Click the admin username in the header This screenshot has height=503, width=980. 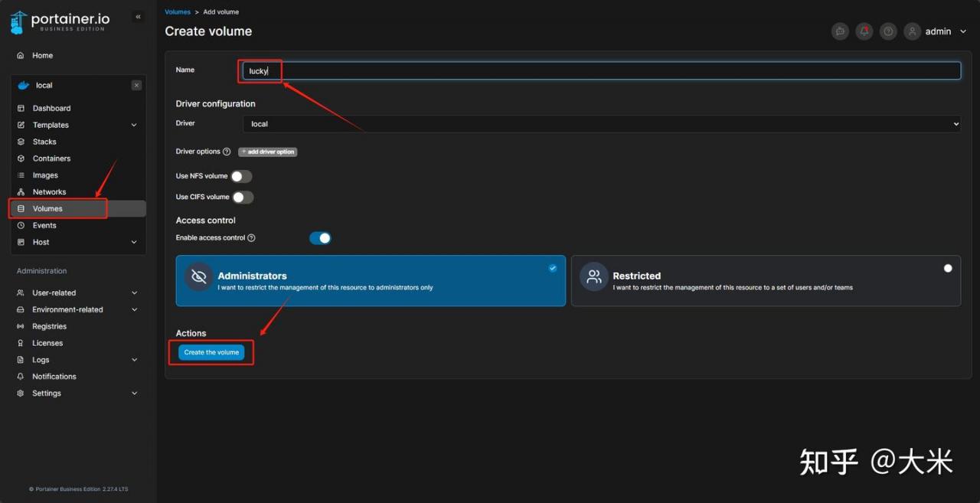(x=938, y=31)
